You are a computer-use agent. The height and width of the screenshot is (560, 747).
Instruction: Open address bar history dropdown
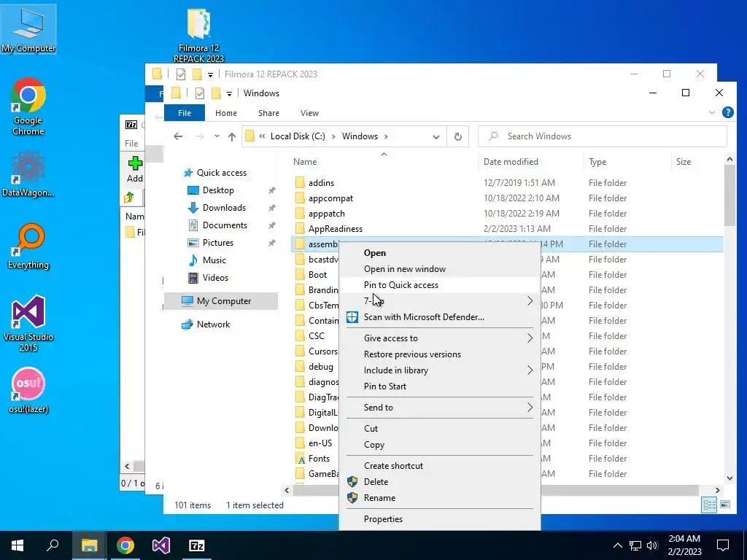click(x=436, y=136)
